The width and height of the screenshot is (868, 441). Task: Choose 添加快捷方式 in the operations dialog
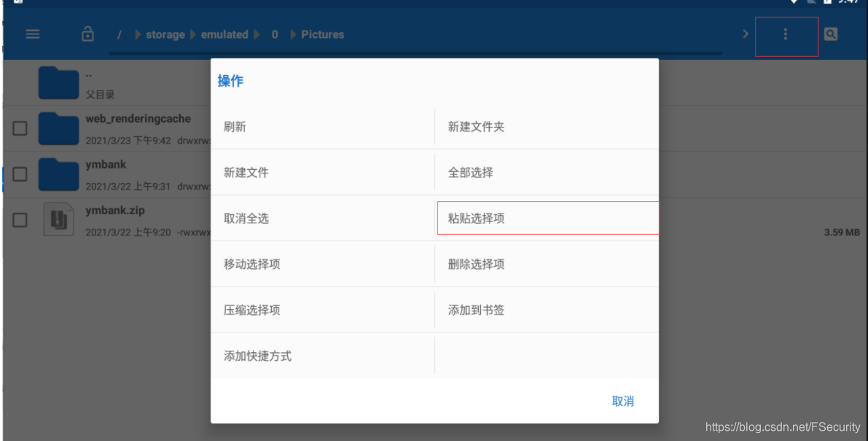323,356
